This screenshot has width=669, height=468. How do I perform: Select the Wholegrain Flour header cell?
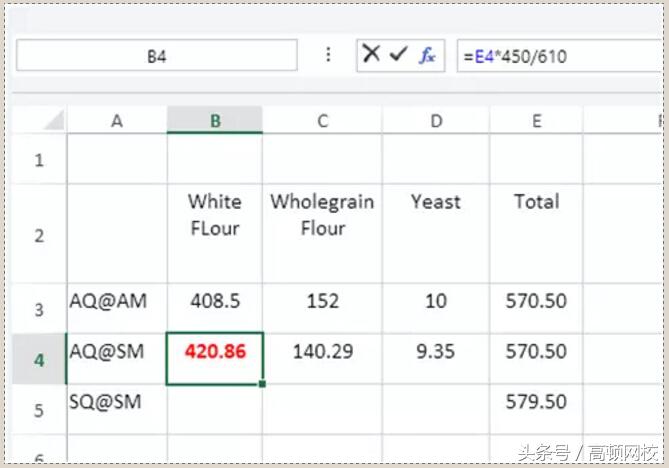coord(322,215)
